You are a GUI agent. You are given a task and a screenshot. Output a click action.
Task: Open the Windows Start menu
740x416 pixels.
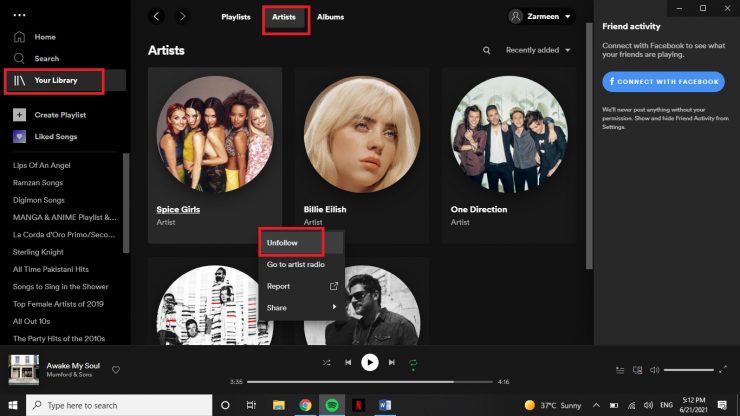click(x=13, y=405)
